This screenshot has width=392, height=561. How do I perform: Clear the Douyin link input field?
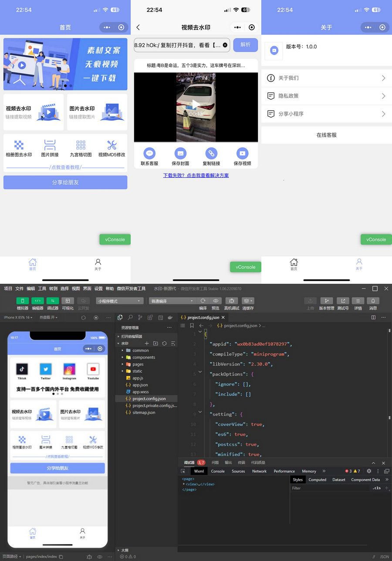(226, 44)
